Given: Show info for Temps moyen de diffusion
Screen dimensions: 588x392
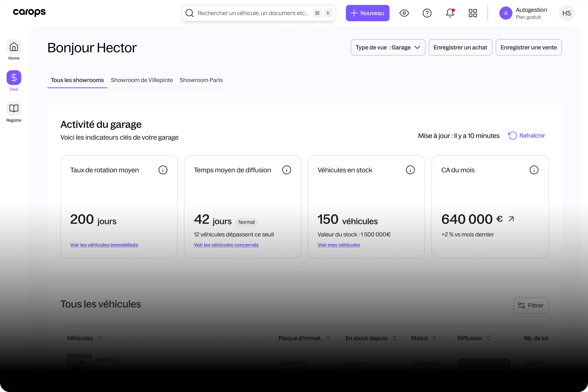Looking at the screenshot, I should [x=286, y=170].
